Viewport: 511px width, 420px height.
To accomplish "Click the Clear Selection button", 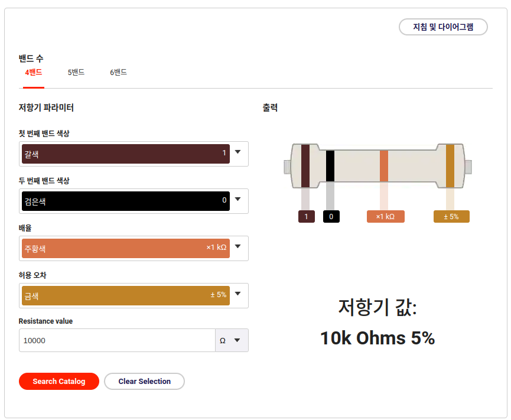I will click(144, 381).
